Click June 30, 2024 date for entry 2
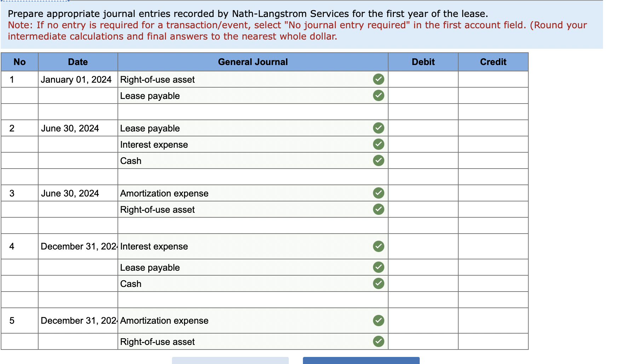 [78, 128]
